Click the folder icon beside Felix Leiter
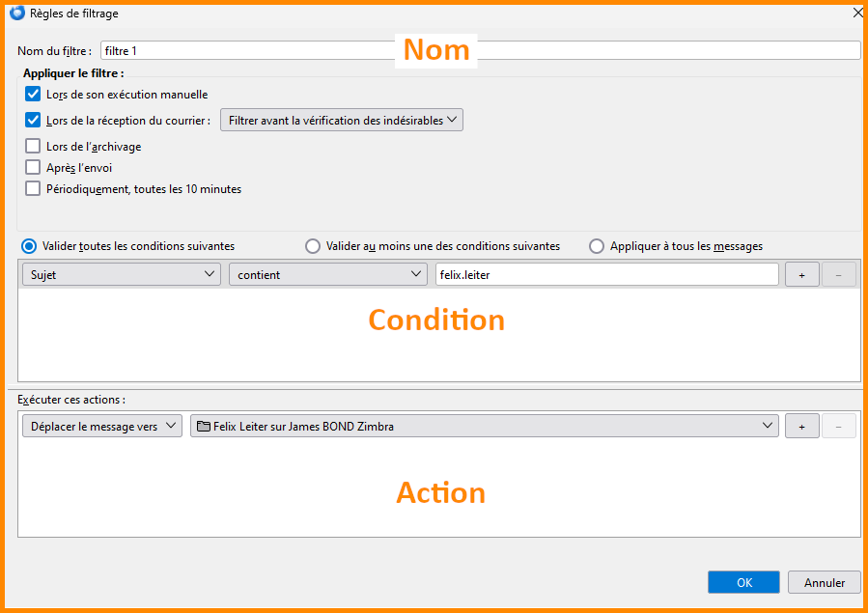The height and width of the screenshot is (613, 868). coord(203,427)
